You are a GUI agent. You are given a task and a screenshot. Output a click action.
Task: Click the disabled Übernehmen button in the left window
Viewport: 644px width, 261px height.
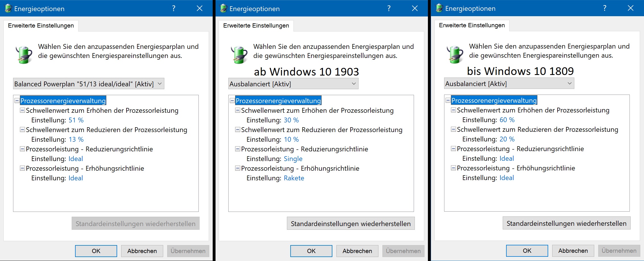[188, 251]
